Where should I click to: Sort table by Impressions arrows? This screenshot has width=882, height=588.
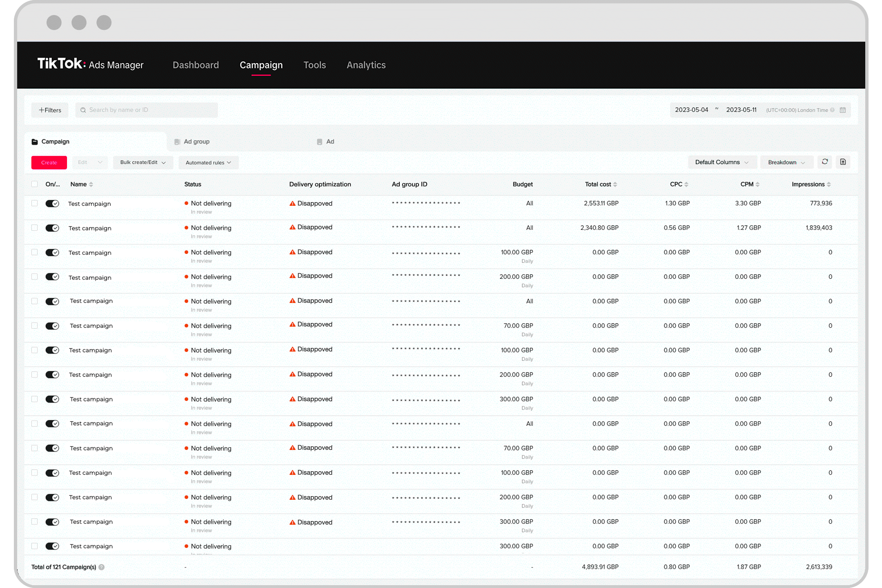pos(829,185)
